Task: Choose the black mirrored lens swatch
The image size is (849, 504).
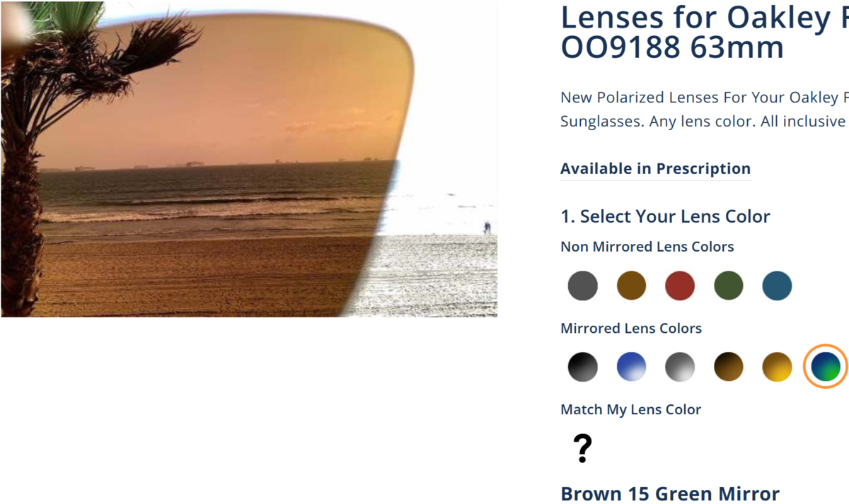Action: 582,367
